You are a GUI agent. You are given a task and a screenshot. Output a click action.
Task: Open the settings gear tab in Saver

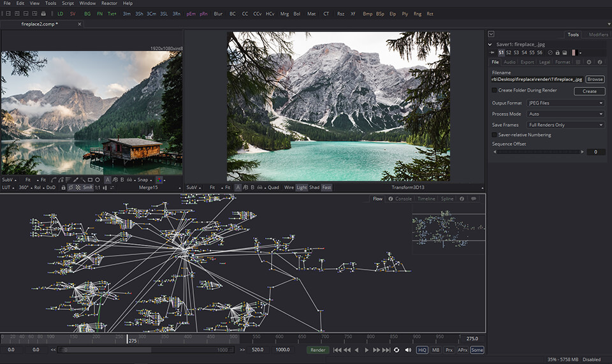588,62
